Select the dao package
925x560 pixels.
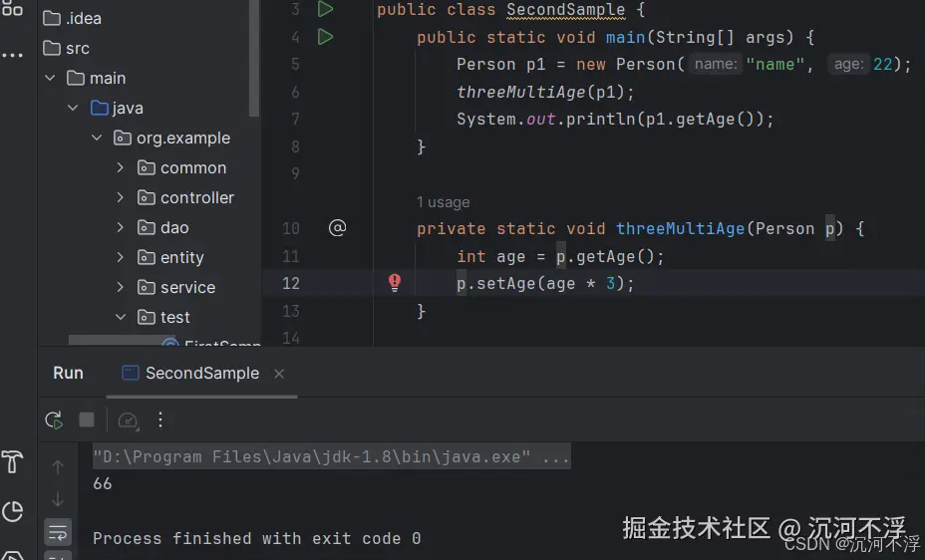[x=162, y=227]
